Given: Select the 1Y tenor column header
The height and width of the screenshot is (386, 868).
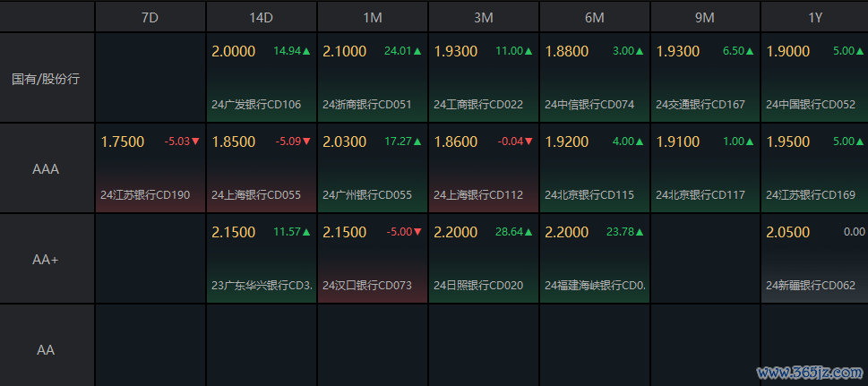Looking at the screenshot, I should 815,17.
